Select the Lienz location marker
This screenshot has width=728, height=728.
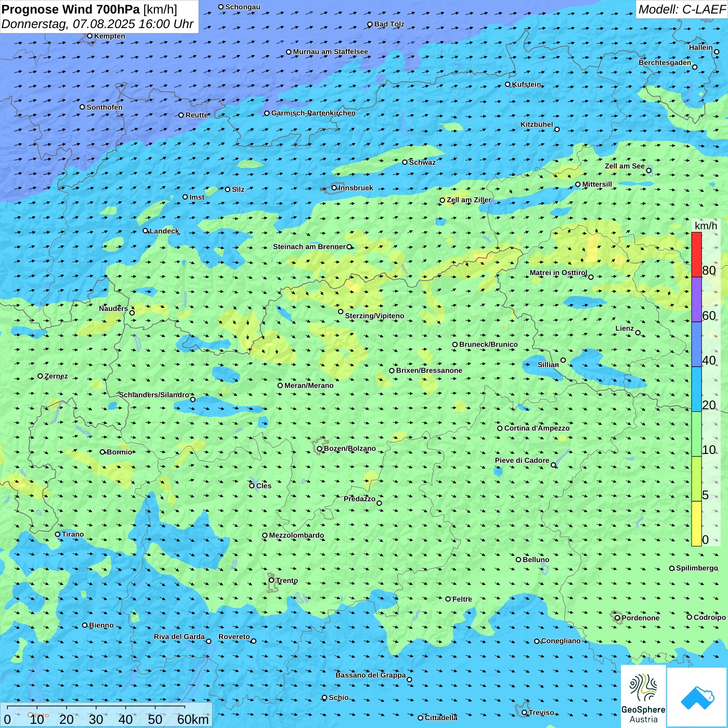638,333
